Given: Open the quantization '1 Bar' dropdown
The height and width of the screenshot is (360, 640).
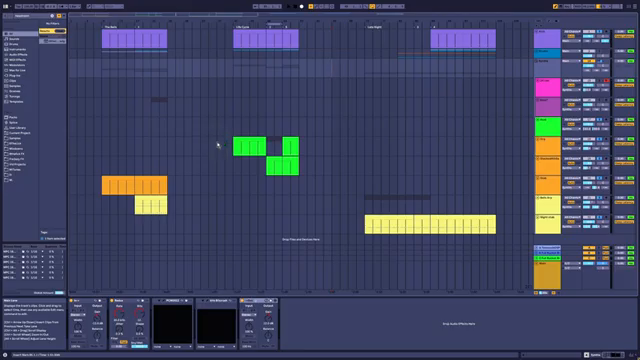Looking at the screenshot, I should pos(75,7).
